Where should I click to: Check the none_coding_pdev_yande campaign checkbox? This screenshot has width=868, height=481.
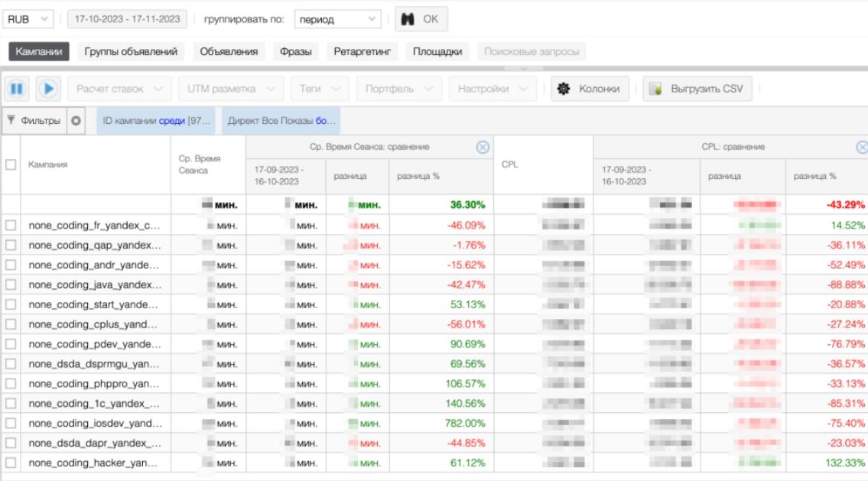coord(11,344)
